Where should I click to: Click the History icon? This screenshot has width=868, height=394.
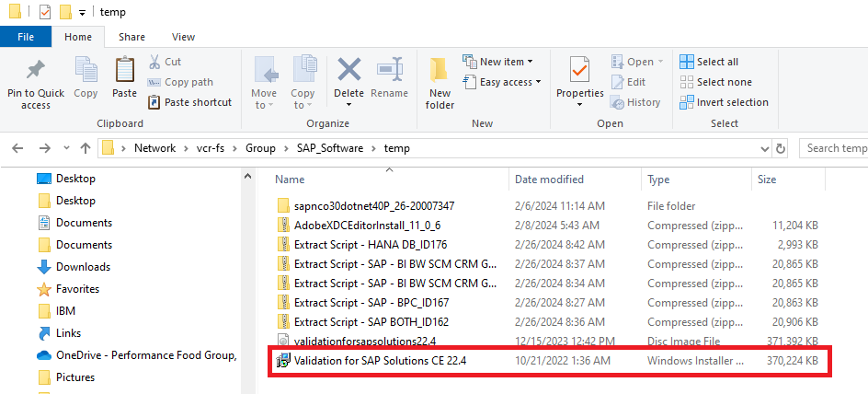pos(618,102)
